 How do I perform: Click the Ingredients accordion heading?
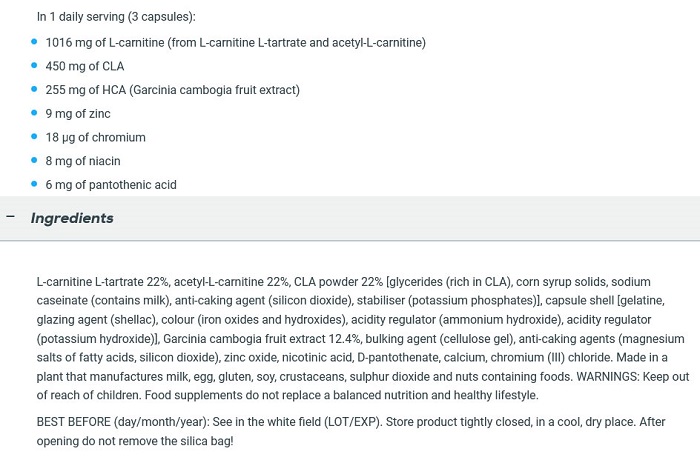click(72, 218)
